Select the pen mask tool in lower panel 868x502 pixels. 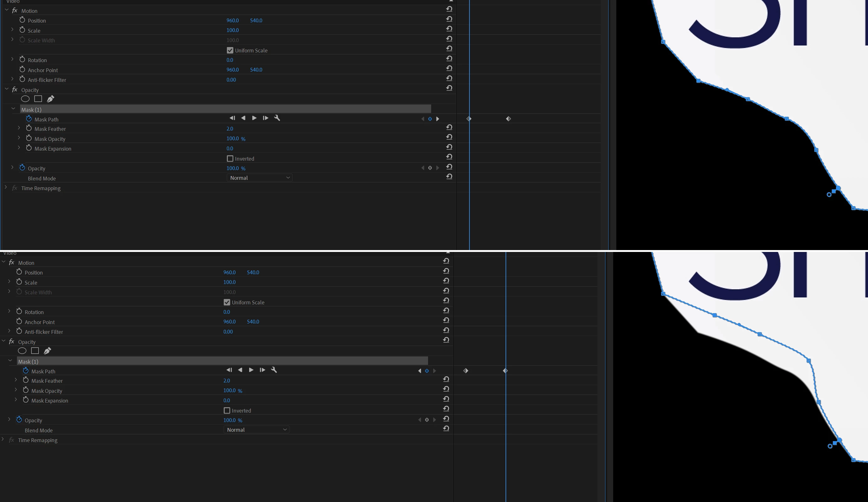(x=47, y=351)
